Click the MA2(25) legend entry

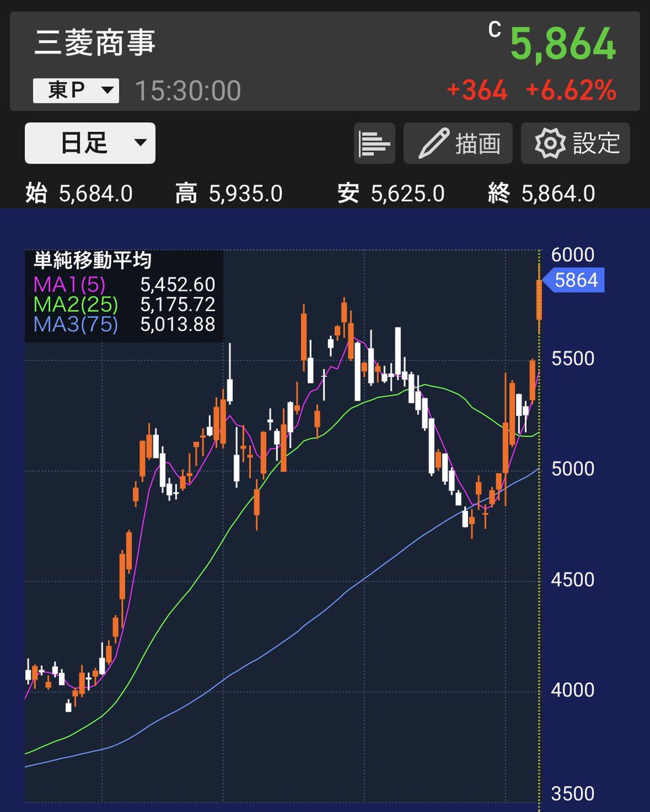(x=76, y=304)
